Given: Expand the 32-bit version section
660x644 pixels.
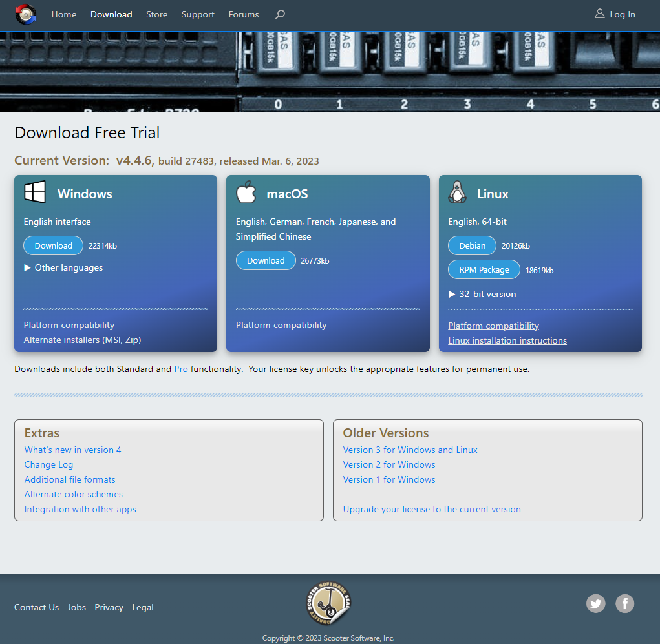Looking at the screenshot, I should (x=482, y=294).
